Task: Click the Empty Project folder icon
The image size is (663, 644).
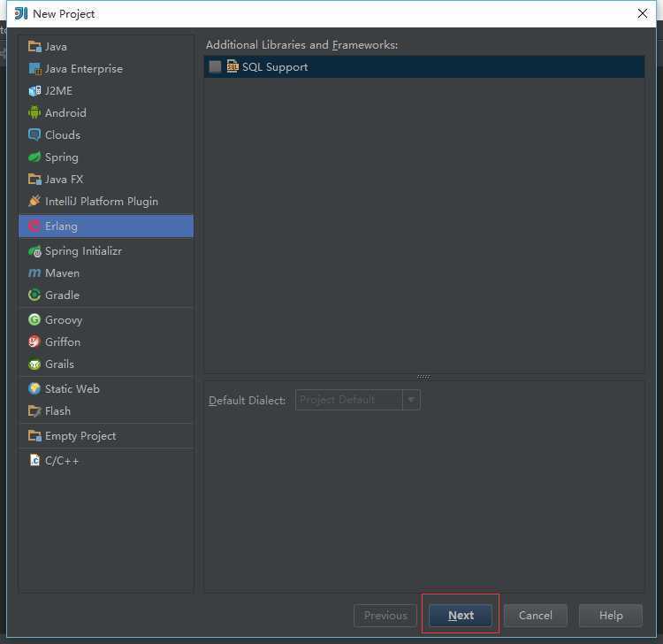Action: pos(34,435)
